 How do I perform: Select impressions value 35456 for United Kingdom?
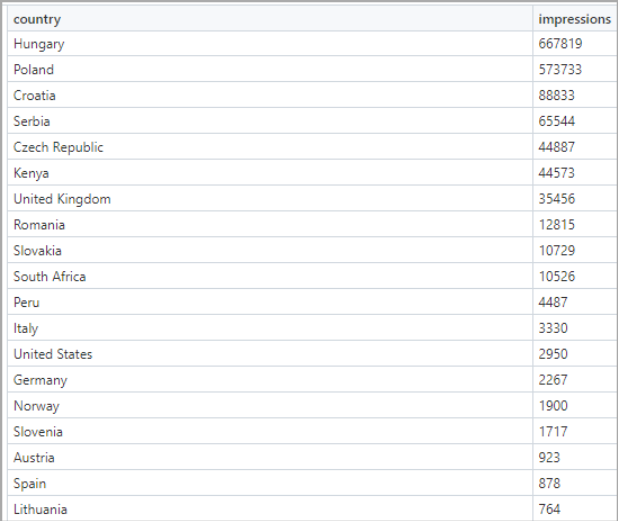click(x=556, y=199)
